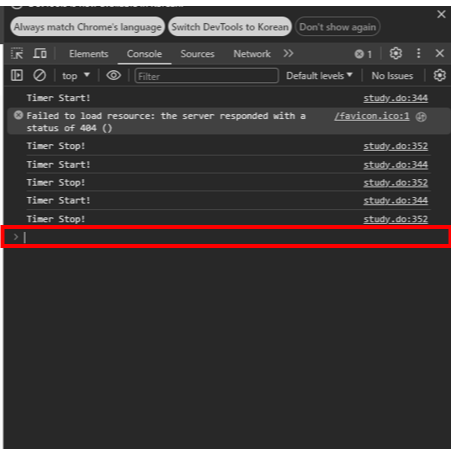Open the customize DevTools kebab menu
Viewport: 451px width, 450px height.
click(419, 53)
